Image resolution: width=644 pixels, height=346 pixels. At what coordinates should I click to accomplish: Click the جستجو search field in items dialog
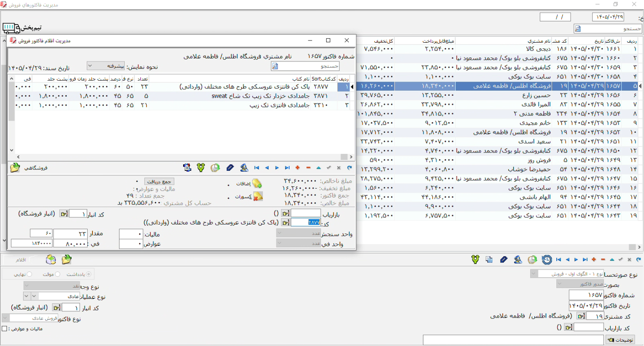point(305,66)
